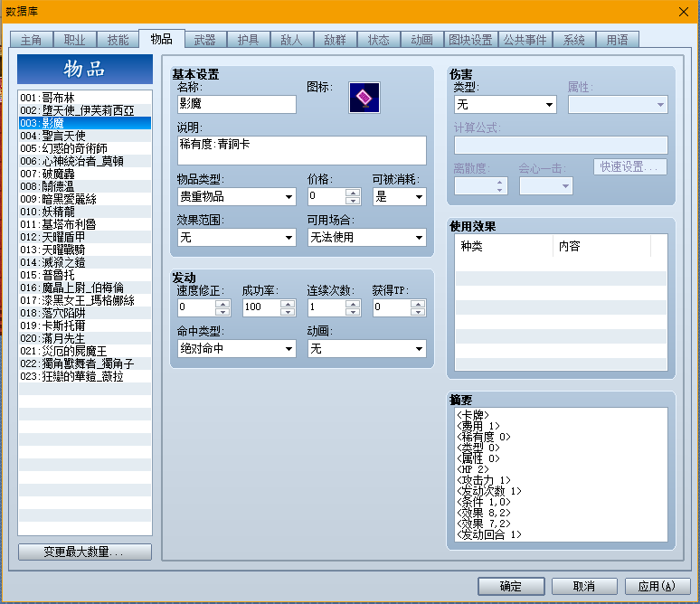Go to the 公共事件 tab

[525, 40]
